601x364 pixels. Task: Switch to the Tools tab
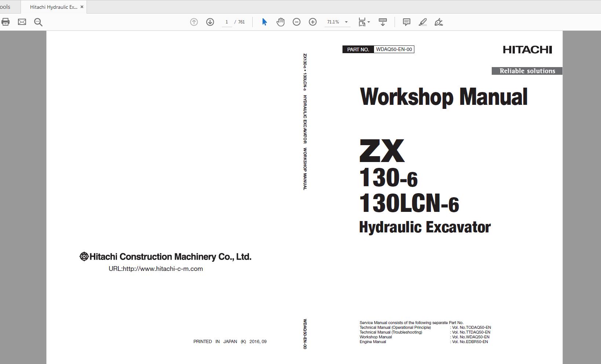[x=5, y=7]
